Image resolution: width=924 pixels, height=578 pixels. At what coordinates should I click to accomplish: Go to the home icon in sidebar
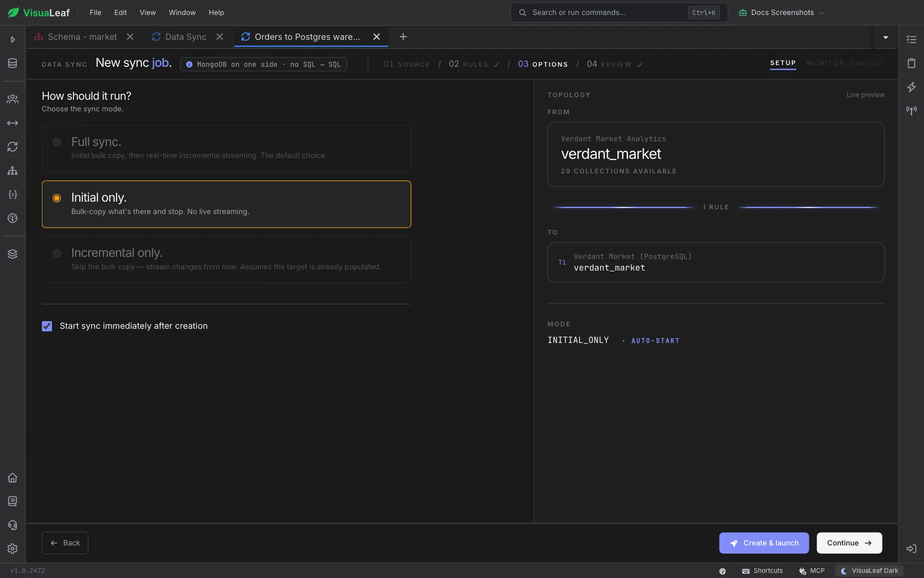click(x=12, y=477)
